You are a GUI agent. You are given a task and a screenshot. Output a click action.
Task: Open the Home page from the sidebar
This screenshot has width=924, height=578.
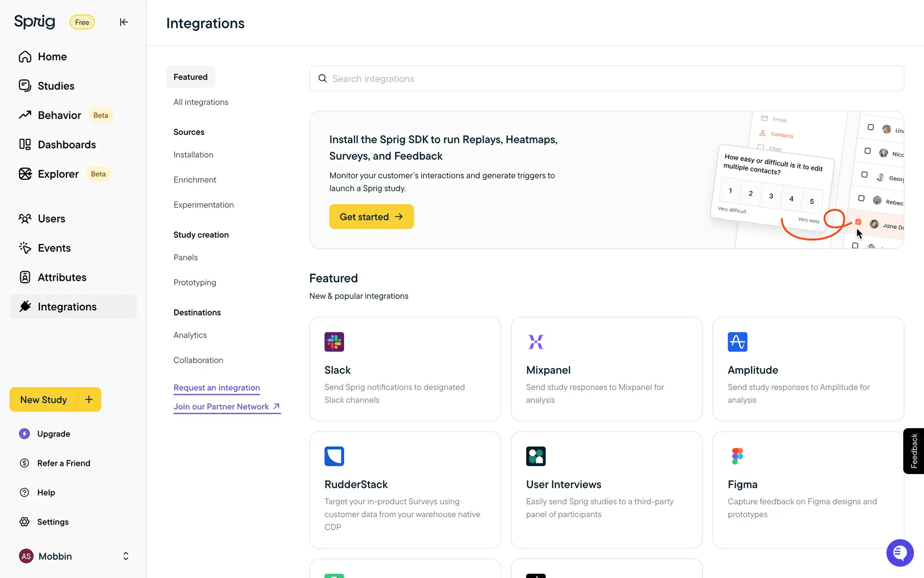point(52,56)
